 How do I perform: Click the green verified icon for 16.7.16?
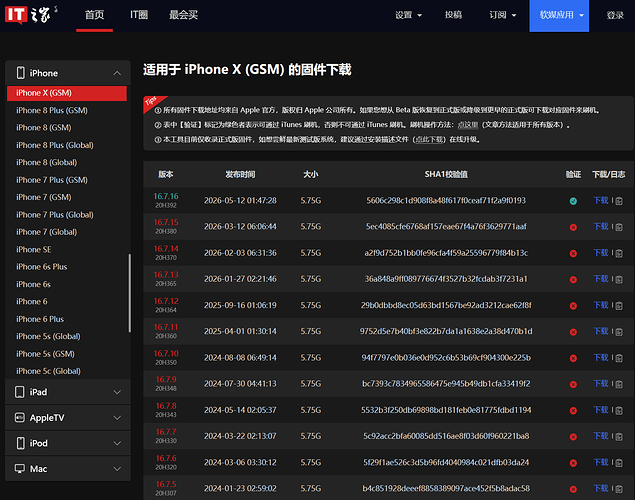coord(573,201)
